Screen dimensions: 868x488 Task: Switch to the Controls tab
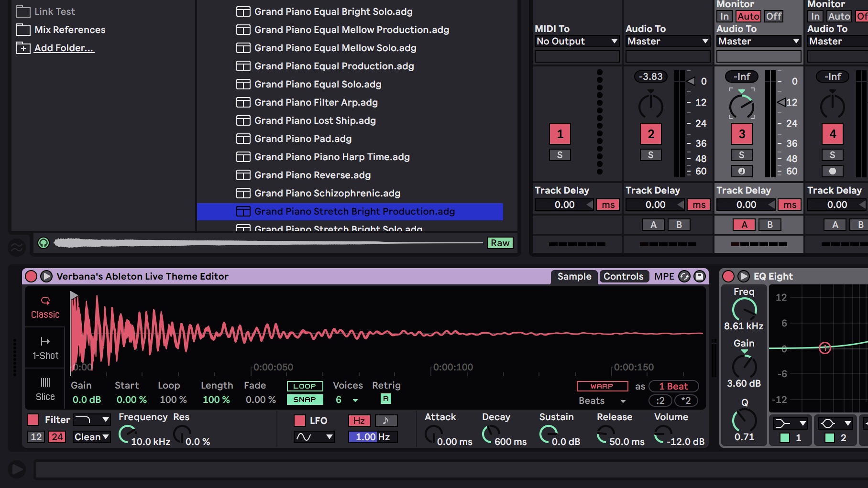623,276
